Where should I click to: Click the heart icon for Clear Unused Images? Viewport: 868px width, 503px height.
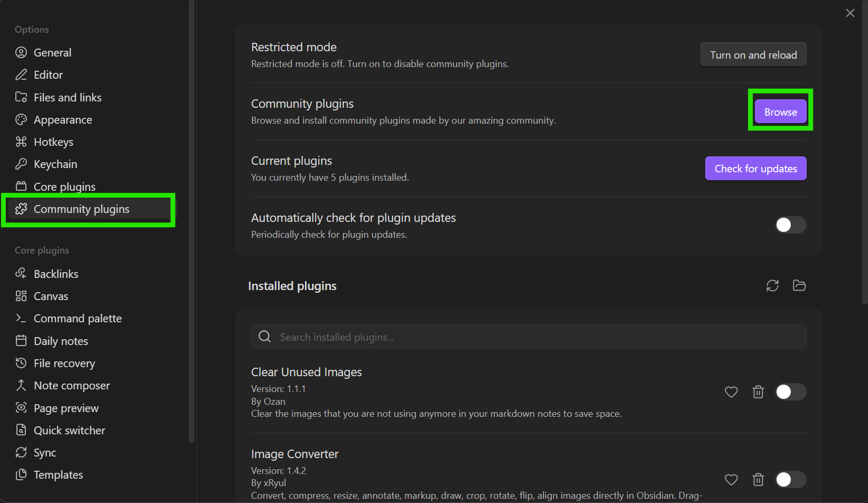pos(731,392)
